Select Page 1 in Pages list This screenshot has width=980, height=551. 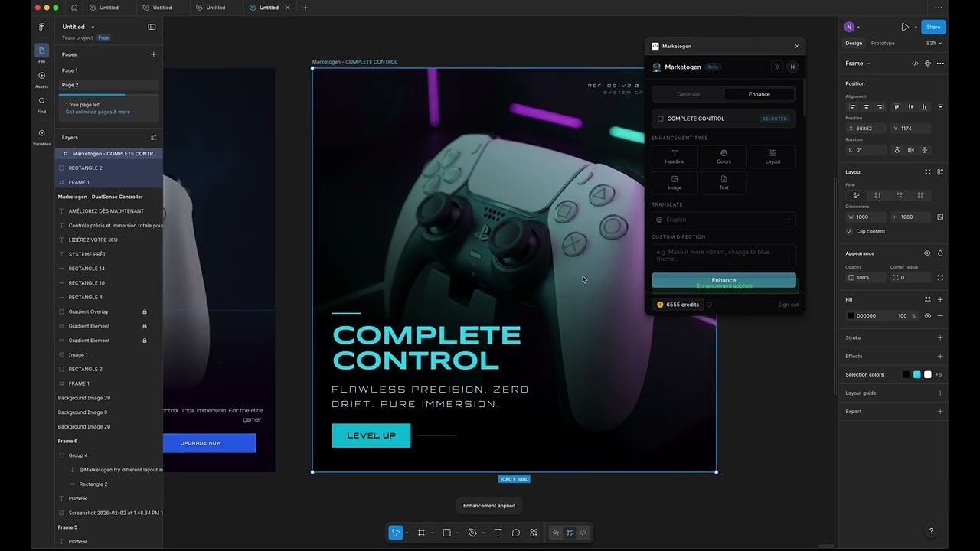click(x=107, y=70)
